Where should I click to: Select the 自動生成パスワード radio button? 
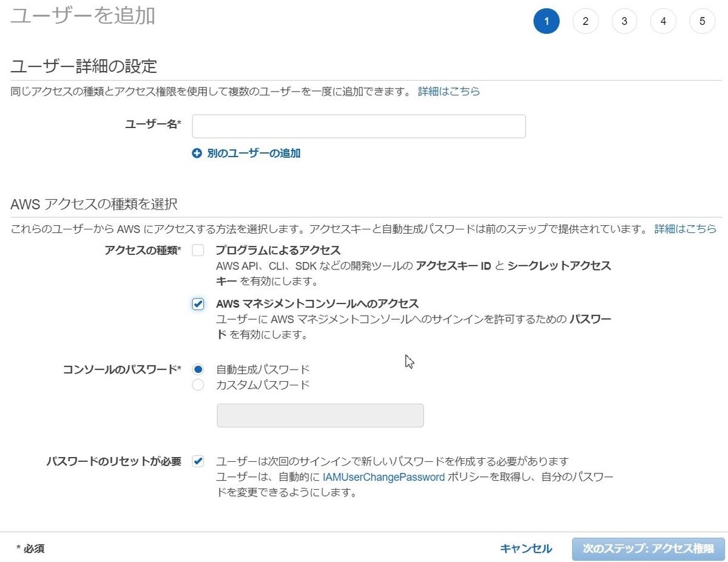198,368
